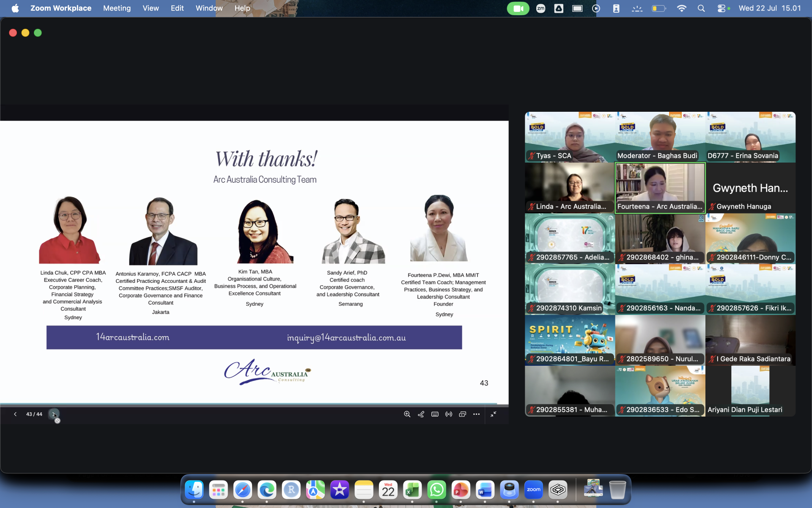Select the pen annotation tool

point(421,414)
